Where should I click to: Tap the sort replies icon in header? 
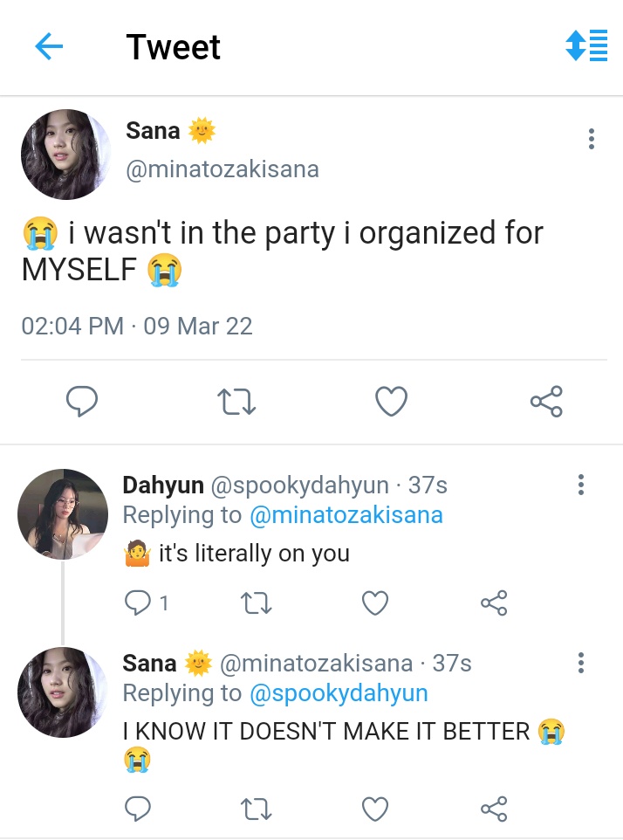(586, 45)
